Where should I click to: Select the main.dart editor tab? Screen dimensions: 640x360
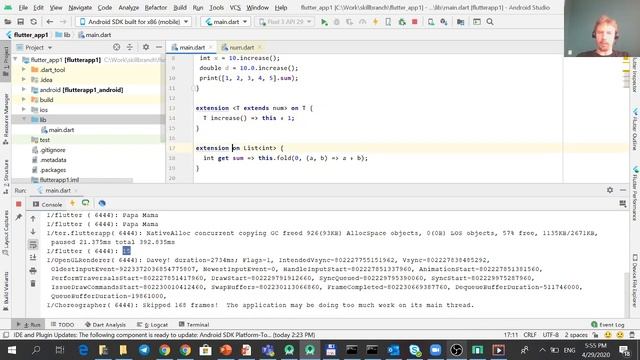click(x=192, y=48)
